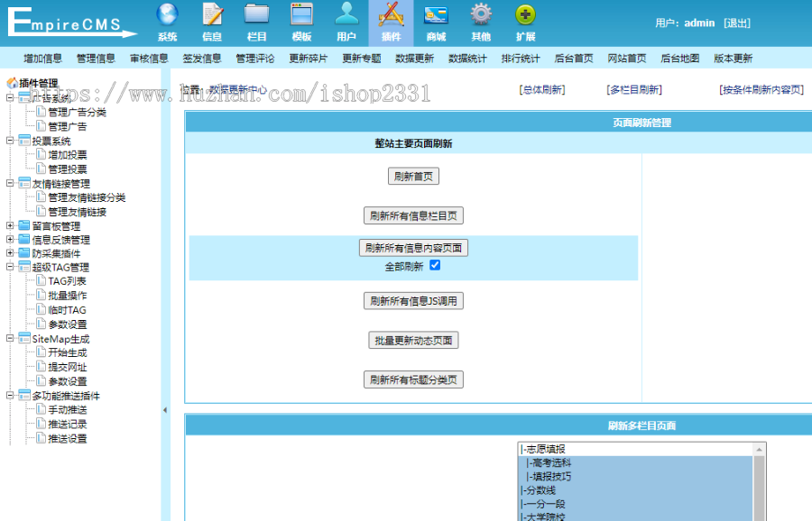Click the 刷新首页 button
The height and width of the screenshot is (521, 812).
(414, 177)
